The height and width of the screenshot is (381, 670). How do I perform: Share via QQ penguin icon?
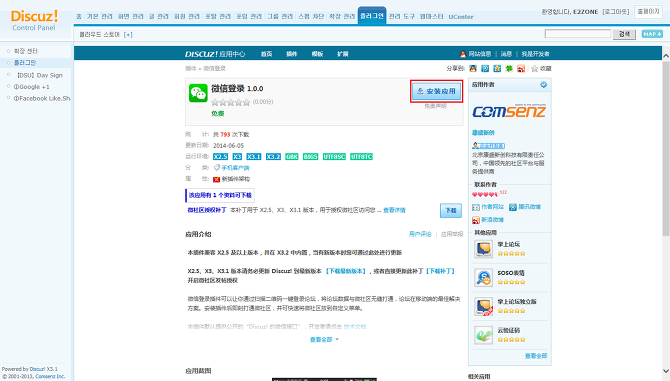(473, 68)
